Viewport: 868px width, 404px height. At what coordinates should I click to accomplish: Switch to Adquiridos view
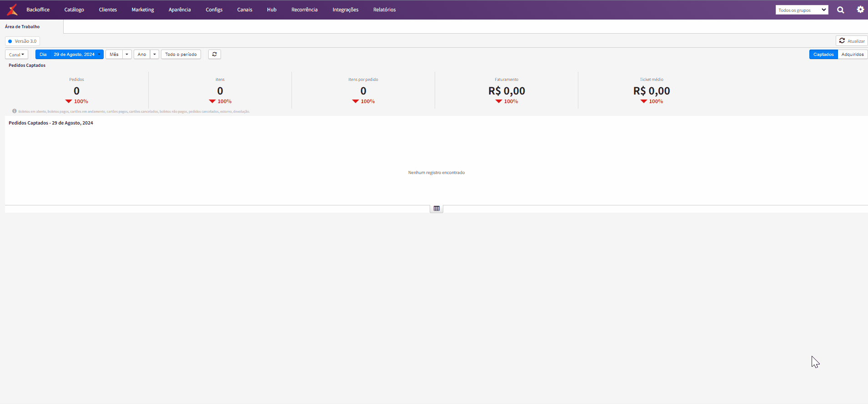pyautogui.click(x=853, y=55)
